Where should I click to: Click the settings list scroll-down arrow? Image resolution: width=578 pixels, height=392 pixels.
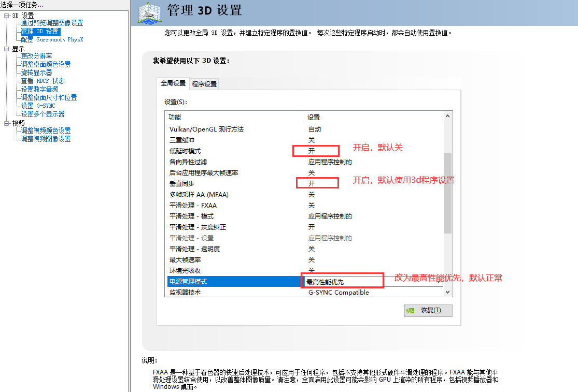tap(447, 292)
